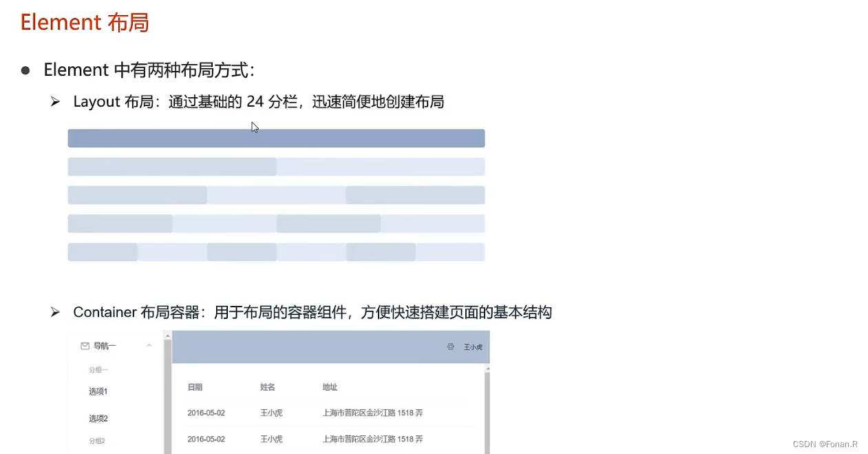Click the 王小虎 username in the header
The height and width of the screenshot is (454, 868).
(x=472, y=347)
